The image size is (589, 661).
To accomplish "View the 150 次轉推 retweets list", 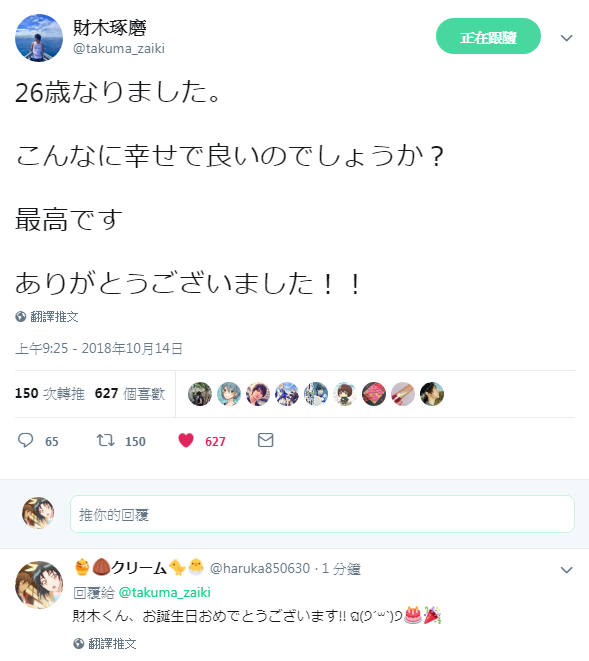I will tap(50, 393).
